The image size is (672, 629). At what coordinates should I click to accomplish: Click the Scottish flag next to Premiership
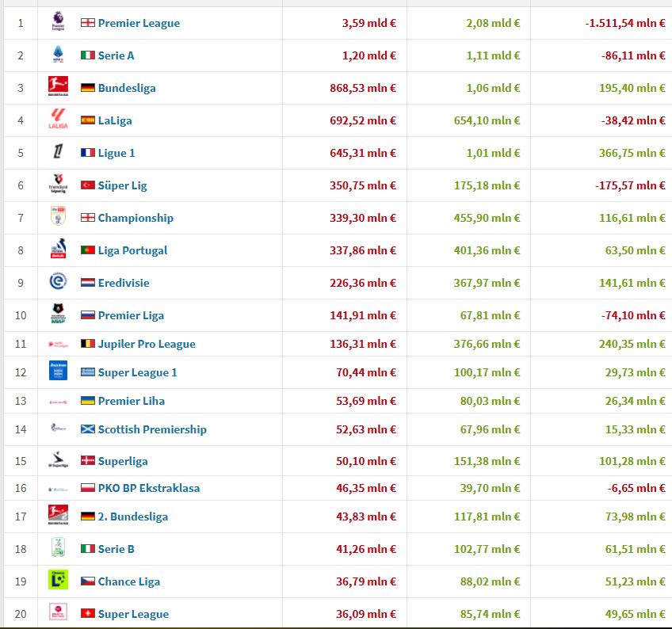[x=87, y=429]
